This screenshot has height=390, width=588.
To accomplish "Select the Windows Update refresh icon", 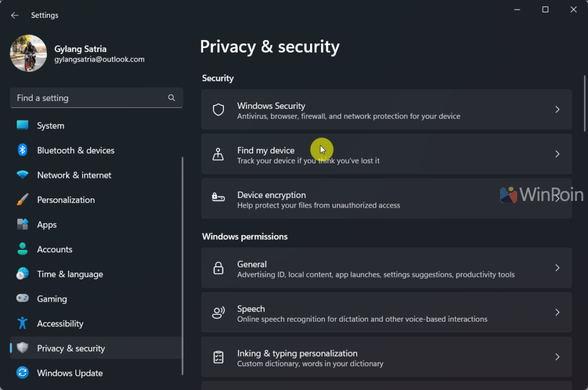I will coord(22,372).
